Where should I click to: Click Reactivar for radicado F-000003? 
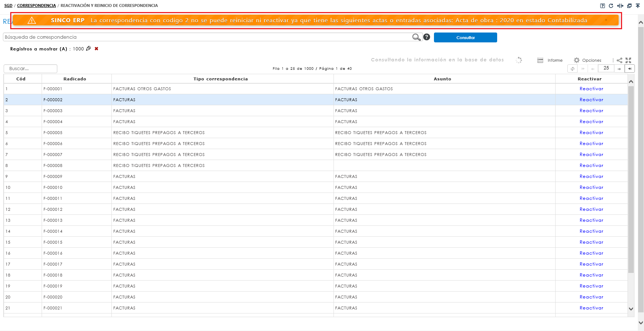pyautogui.click(x=591, y=111)
